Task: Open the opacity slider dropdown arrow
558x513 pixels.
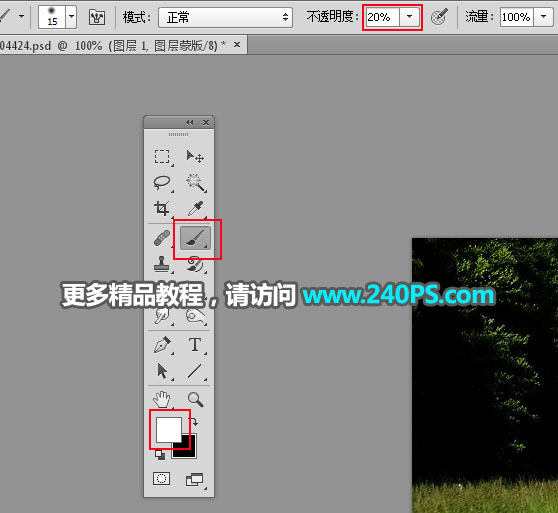Action: 409,17
